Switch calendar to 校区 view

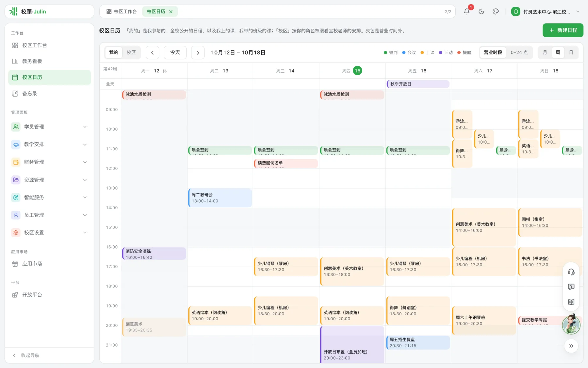pos(131,52)
